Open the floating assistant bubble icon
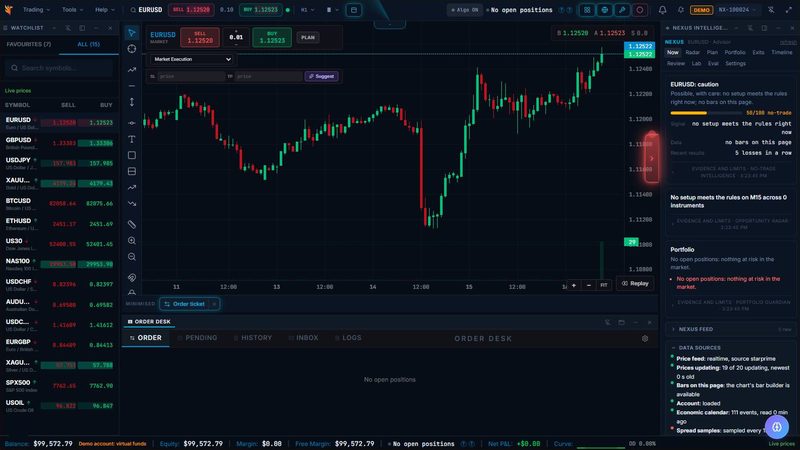Image resolution: width=800 pixels, height=450 pixels. point(777,427)
